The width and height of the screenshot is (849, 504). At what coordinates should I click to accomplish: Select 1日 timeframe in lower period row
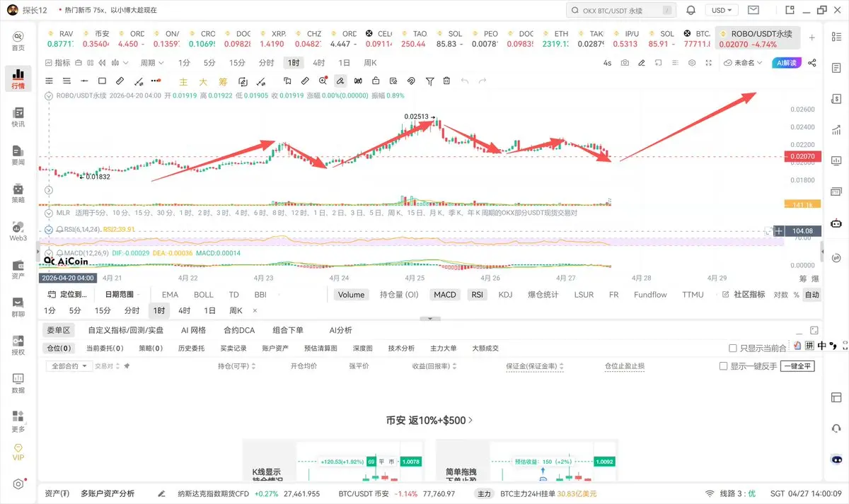click(x=209, y=310)
